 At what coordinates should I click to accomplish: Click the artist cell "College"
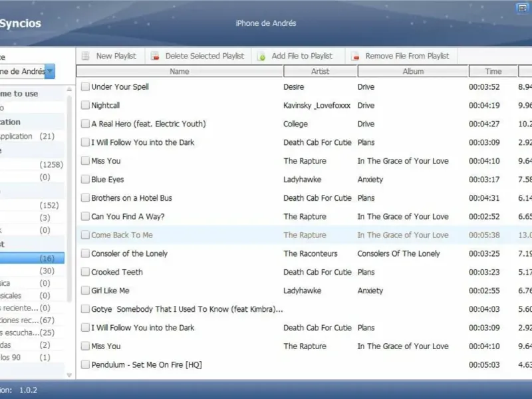(295, 124)
